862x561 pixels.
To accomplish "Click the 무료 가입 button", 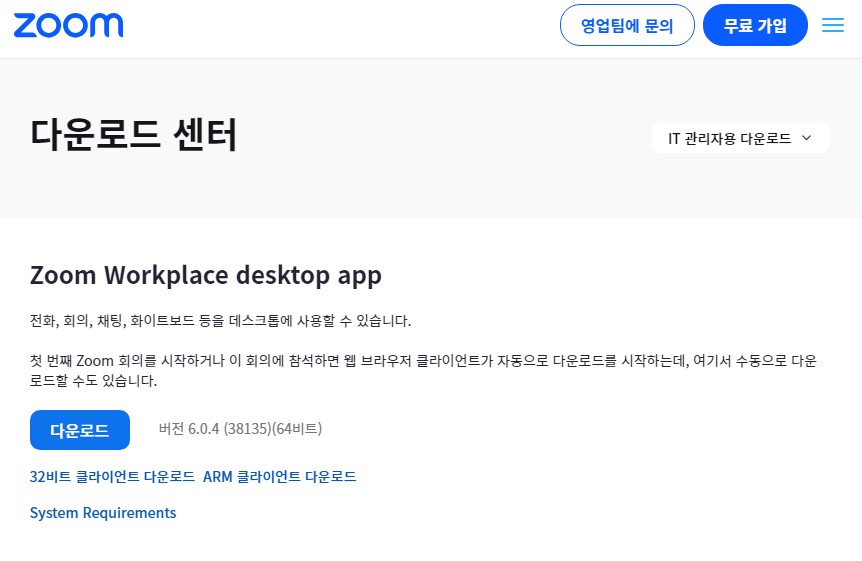I will pos(755,25).
